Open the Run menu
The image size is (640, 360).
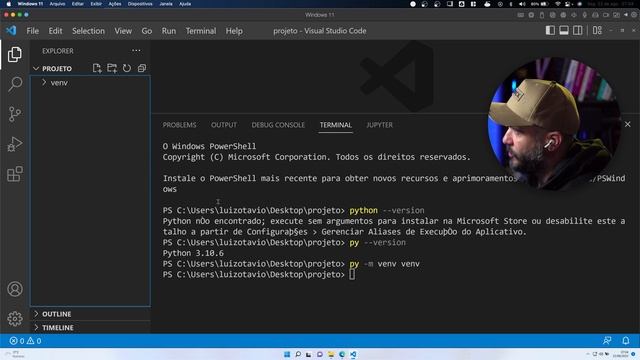click(169, 31)
